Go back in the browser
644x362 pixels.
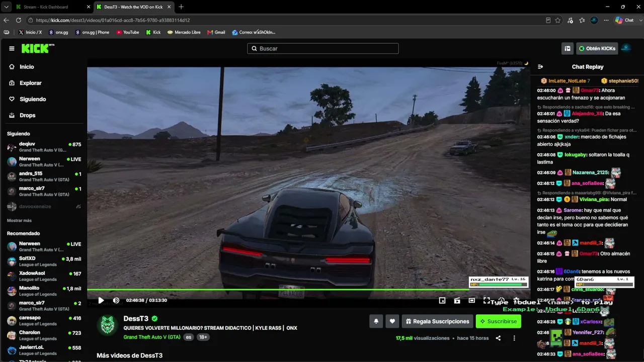[x=6, y=20]
